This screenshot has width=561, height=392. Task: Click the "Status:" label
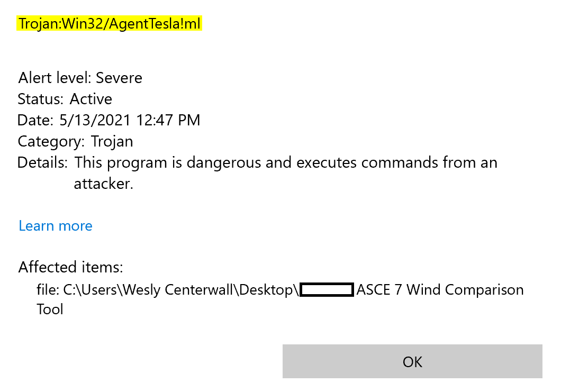[41, 99]
